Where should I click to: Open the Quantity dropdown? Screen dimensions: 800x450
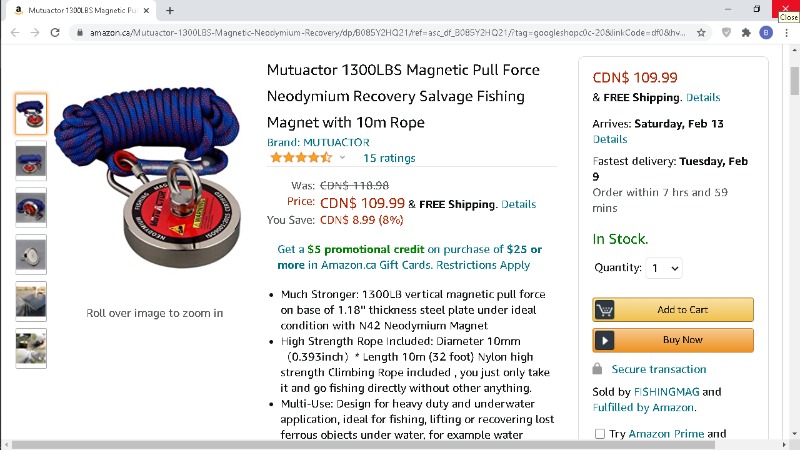point(664,268)
